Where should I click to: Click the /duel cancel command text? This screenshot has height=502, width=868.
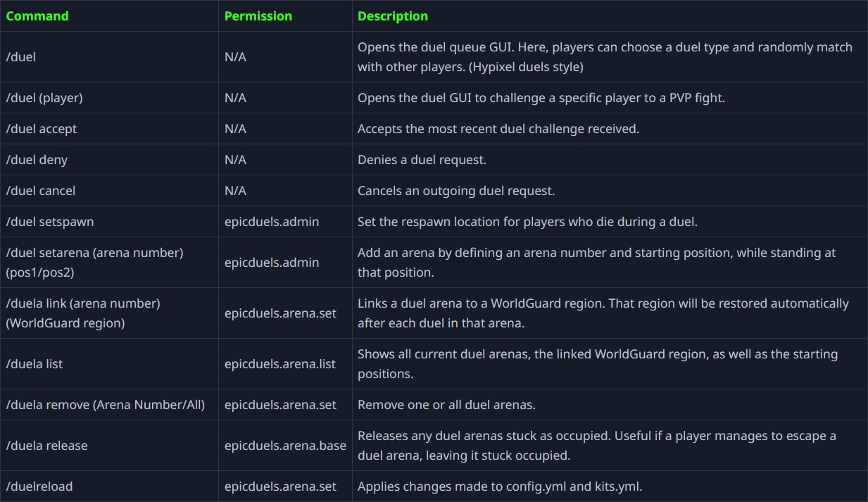point(41,191)
